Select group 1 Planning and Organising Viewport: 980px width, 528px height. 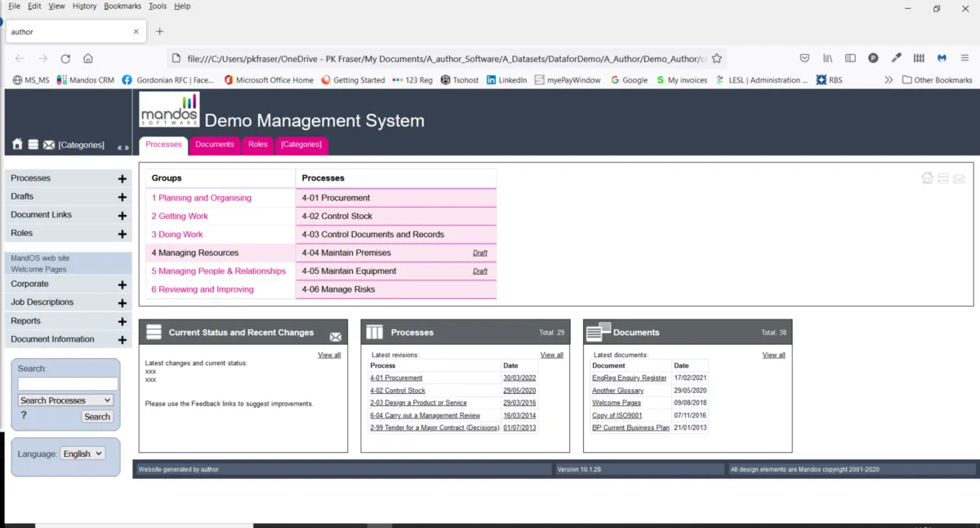pyautogui.click(x=202, y=198)
